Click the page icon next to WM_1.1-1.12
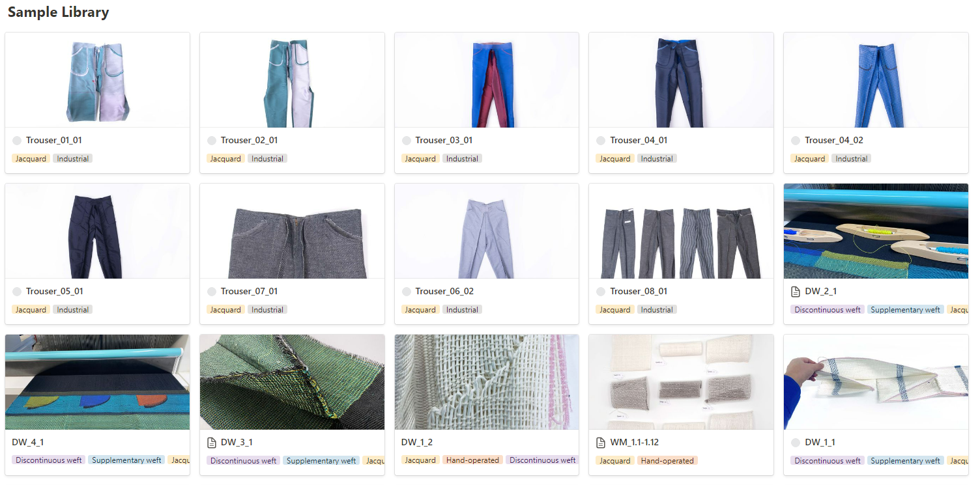 click(601, 443)
